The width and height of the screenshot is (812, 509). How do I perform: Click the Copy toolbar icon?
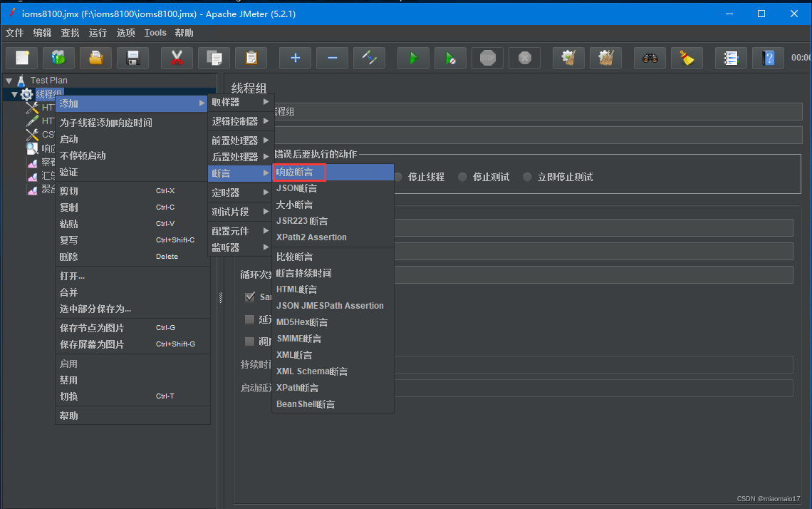[x=214, y=58]
